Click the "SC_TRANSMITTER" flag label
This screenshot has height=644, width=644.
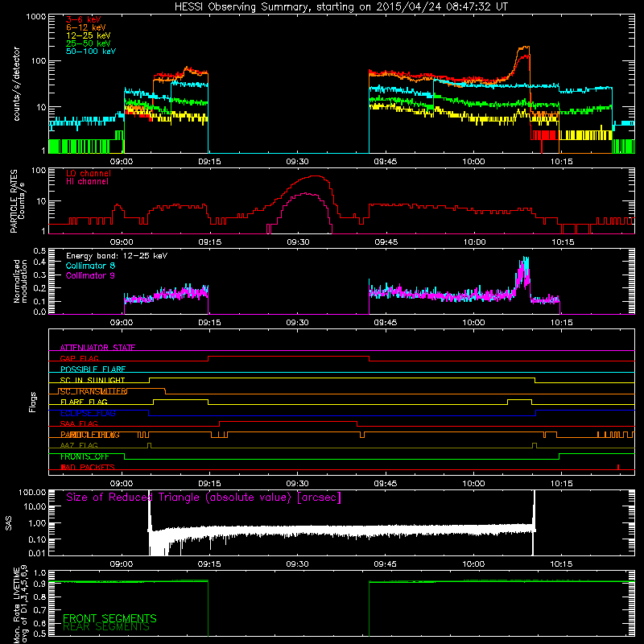93,391
